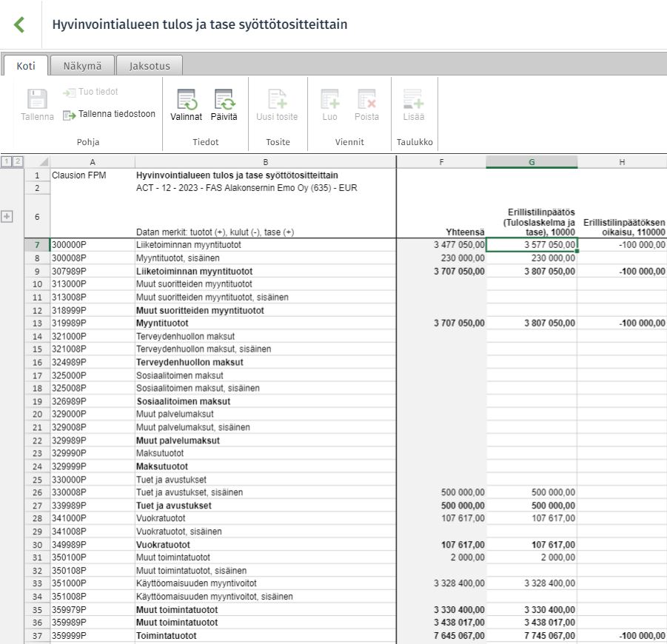This screenshot has width=667, height=644.
Task: Select row header 13
Action: click(x=37, y=323)
